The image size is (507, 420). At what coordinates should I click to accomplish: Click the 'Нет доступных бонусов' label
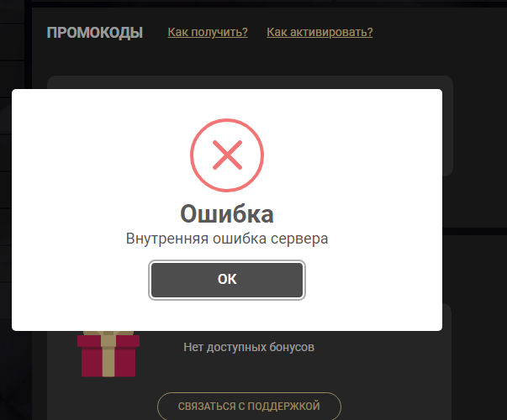pyautogui.click(x=249, y=347)
